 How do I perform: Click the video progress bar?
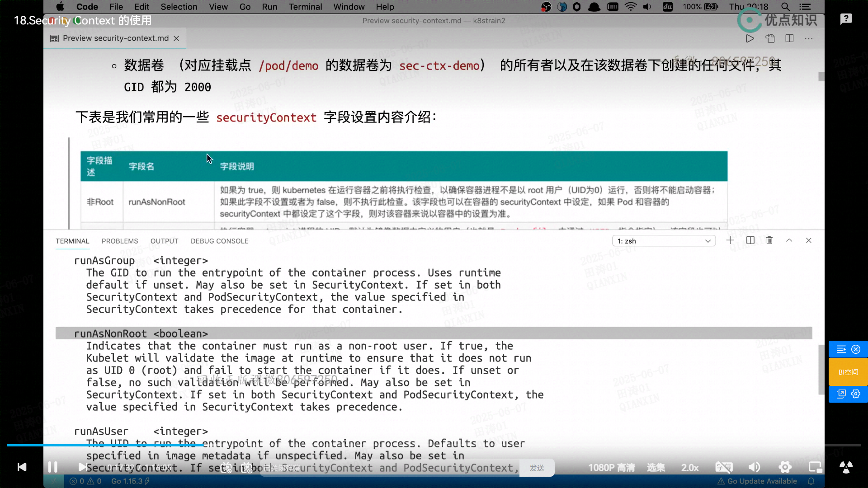[434, 445]
